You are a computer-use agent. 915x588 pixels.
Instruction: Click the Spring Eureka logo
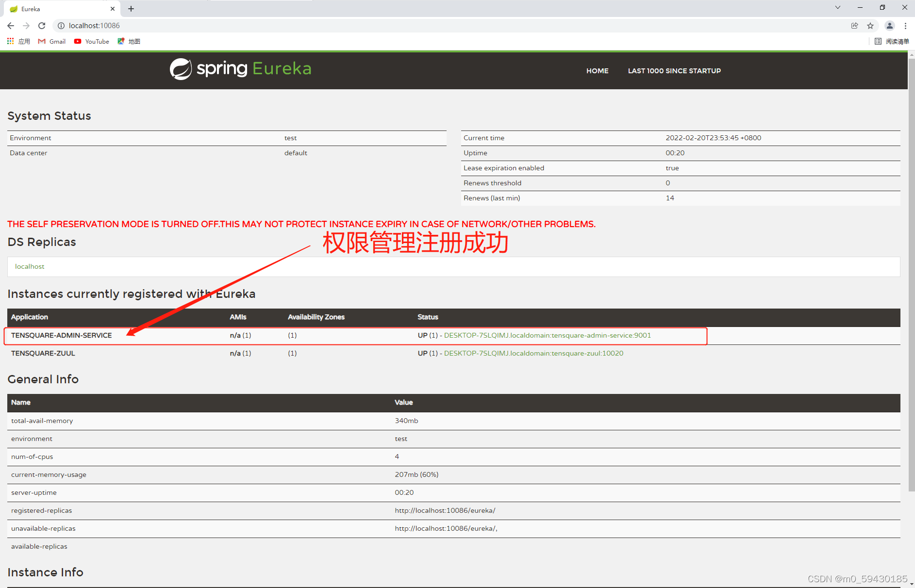coord(240,69)
